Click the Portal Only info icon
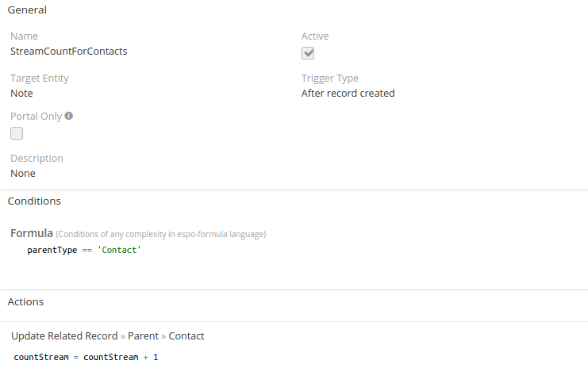Screen dimensions: 588x391 point(68,116)
